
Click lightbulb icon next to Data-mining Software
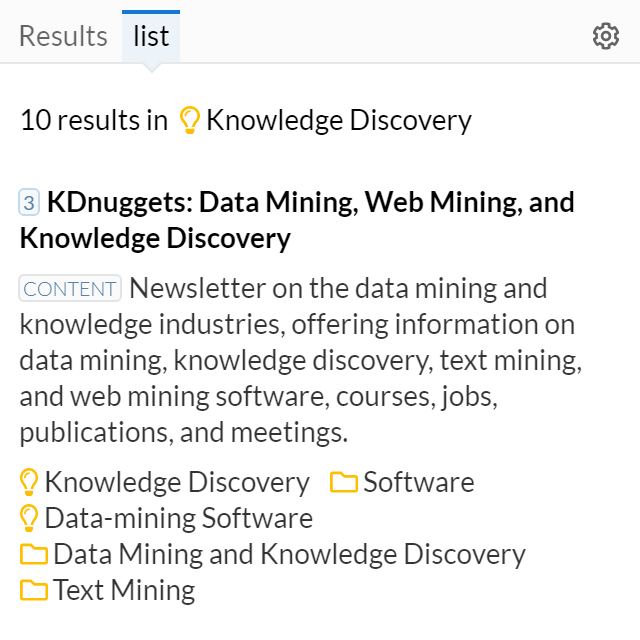click(x=29, y=518)
